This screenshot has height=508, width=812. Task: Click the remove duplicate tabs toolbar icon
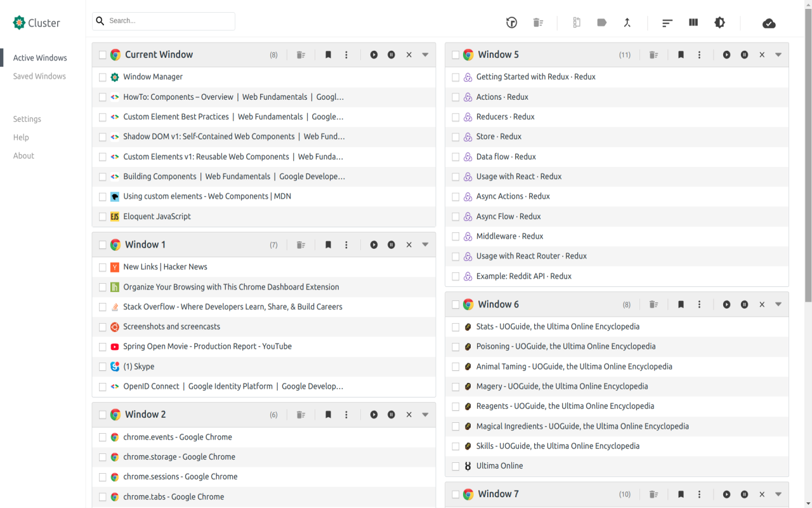point(538,22)
